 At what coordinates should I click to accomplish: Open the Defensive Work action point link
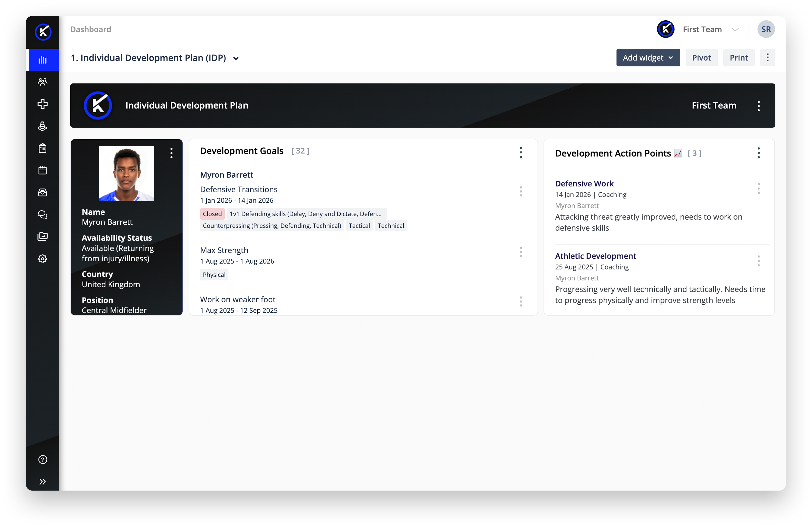point(584,183)
